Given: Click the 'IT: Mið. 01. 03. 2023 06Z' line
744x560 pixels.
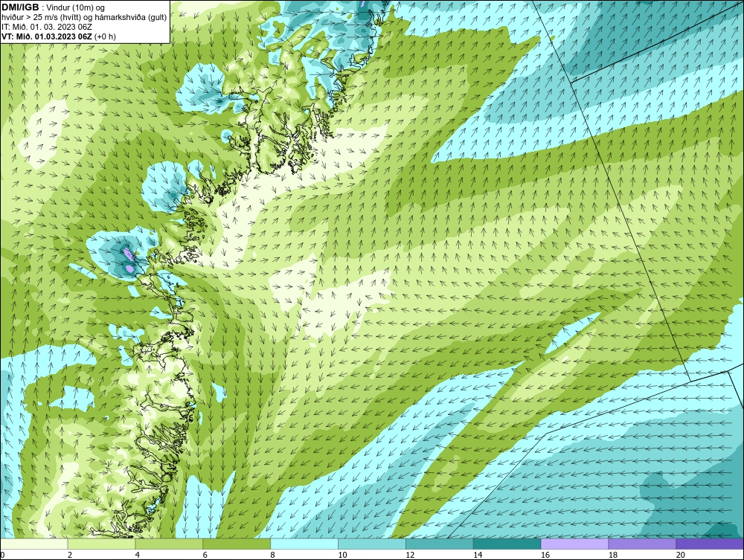Looking at the screenshot, I should pos(46,27).
